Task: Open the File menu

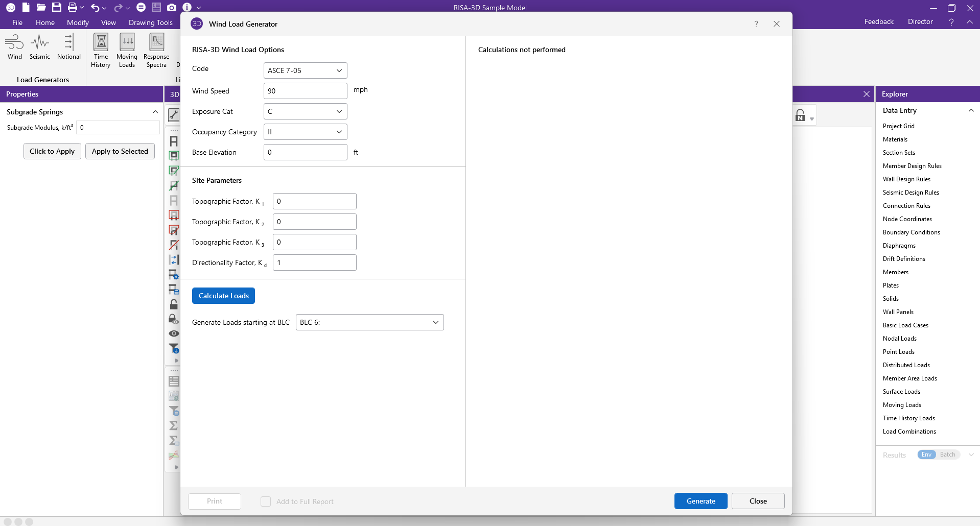Action: point(17,22)
